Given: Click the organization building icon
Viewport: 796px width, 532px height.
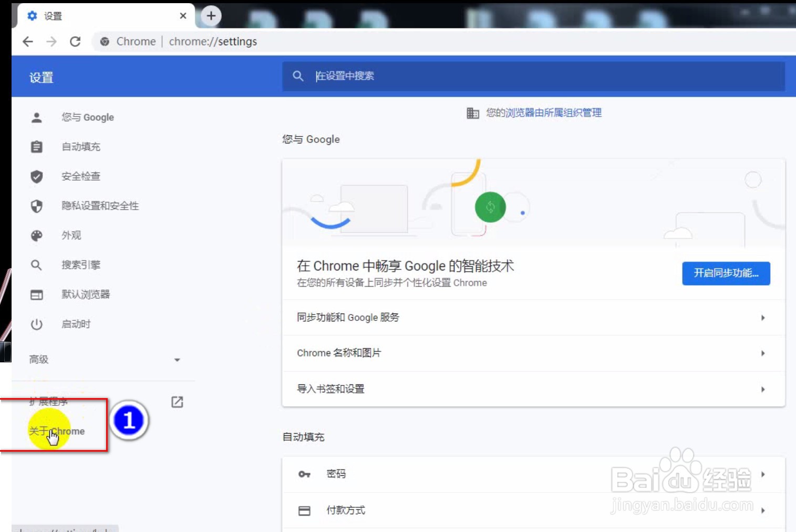Looking at the screenshot, I should (472, 113).
